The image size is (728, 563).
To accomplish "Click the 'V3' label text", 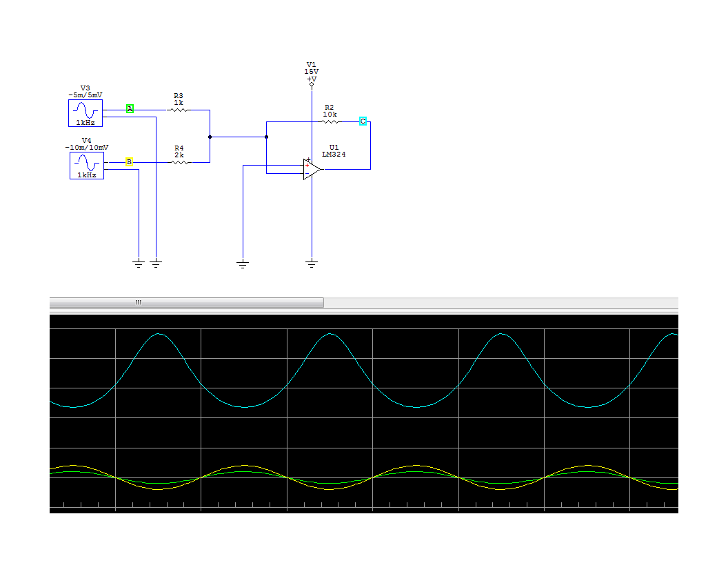I will (85, 88).
